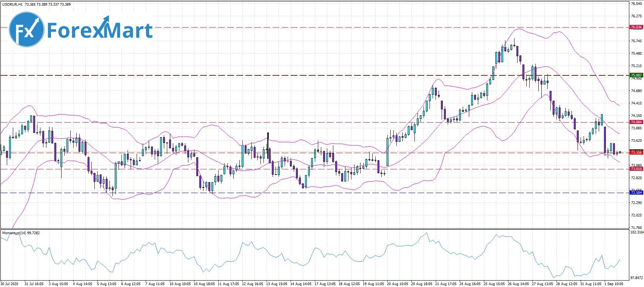Click the 76.036 red level price tag
This screenshot has width=644, height=287.
pos(636,27)
